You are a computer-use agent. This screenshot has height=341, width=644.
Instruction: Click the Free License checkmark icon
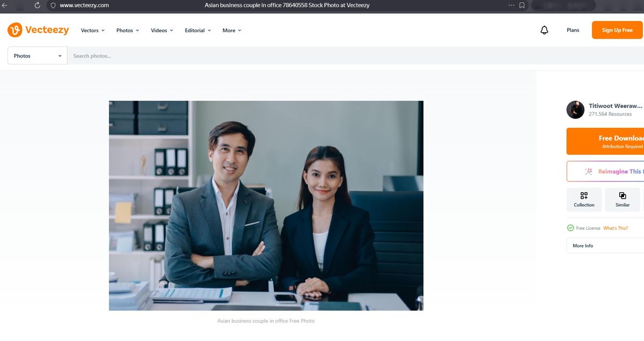(x=570, y=228)
